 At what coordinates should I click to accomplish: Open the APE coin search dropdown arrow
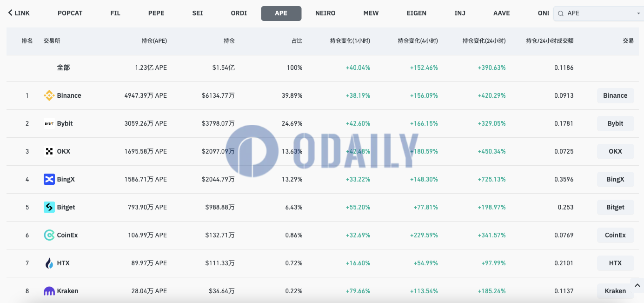coord(638,13)
